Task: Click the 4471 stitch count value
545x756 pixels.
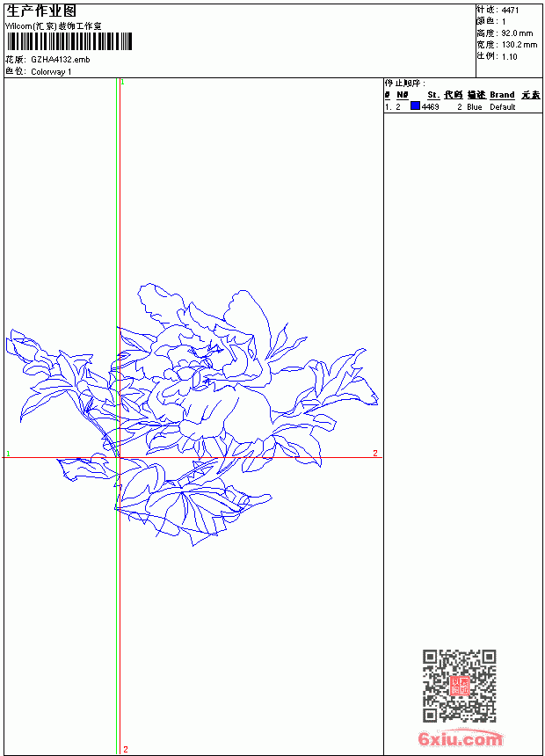Action: pyautogui.click(x=510, y=11)
